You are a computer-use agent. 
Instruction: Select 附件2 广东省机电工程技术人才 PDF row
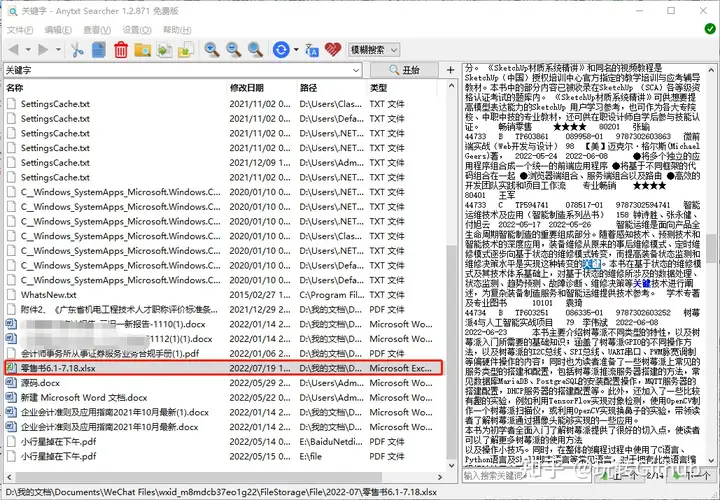point(224,309)
